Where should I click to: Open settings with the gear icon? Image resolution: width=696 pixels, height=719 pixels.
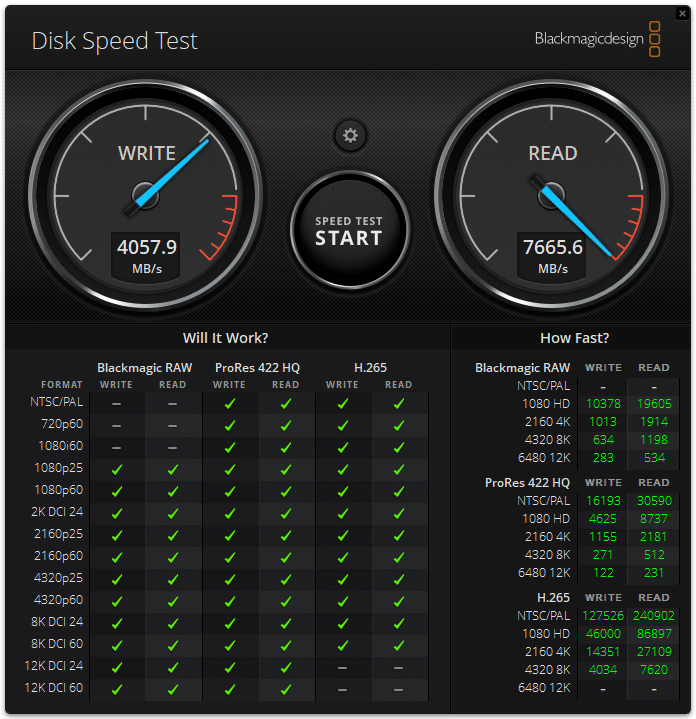350,135
